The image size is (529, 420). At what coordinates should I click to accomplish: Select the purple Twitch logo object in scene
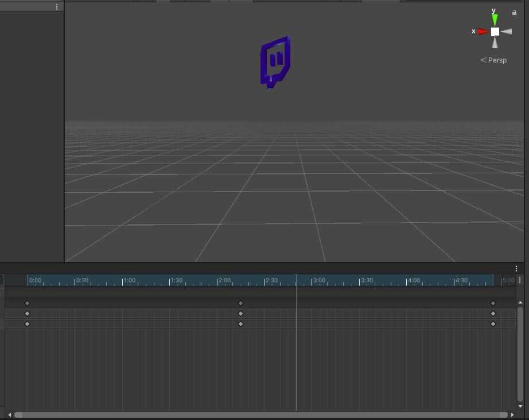click(x=275, y=62)
